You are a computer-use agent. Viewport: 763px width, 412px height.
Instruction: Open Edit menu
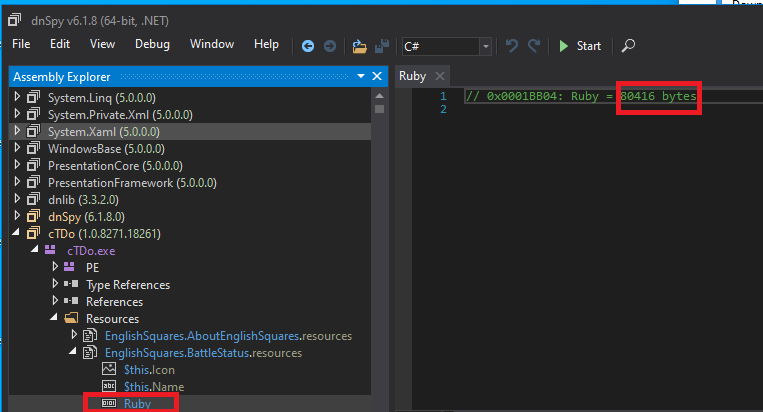60,44
